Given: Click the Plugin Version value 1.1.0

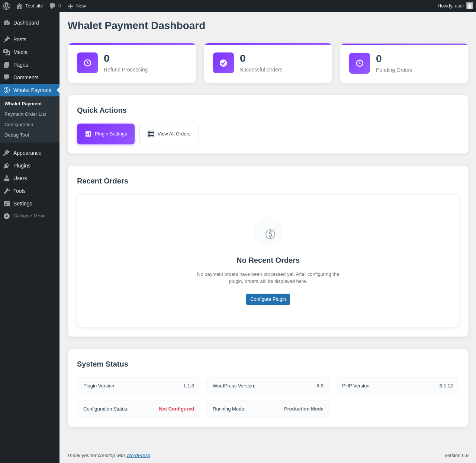Looking at the screenshot, I should pos(189,386).
